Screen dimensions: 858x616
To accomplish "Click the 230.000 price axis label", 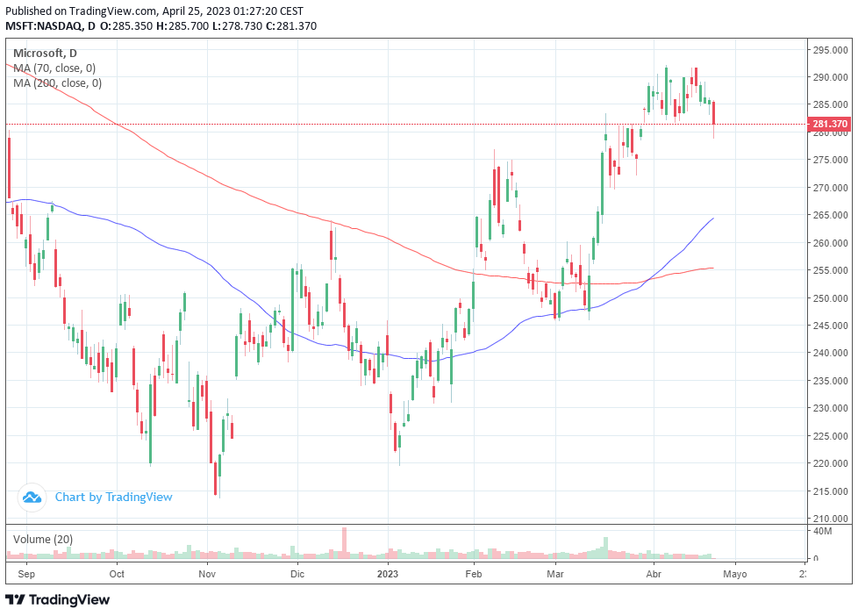I will click(830, 409).
